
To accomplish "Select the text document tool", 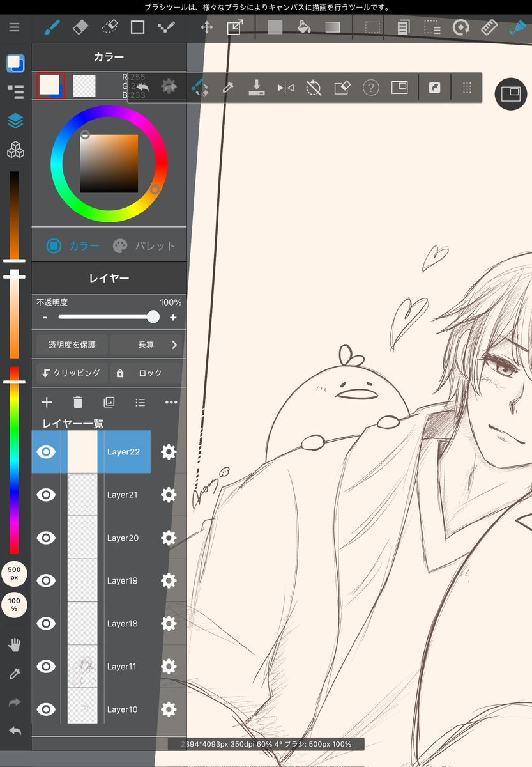I will pyautogui.click(x=403, y=27).
